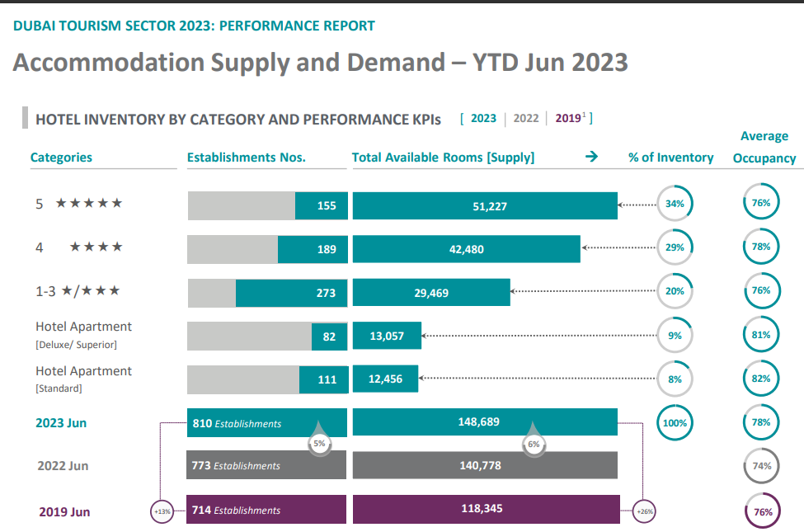Click the '2022' legend label
This screenshot has width=804, height=532.
tap(526, 119)
